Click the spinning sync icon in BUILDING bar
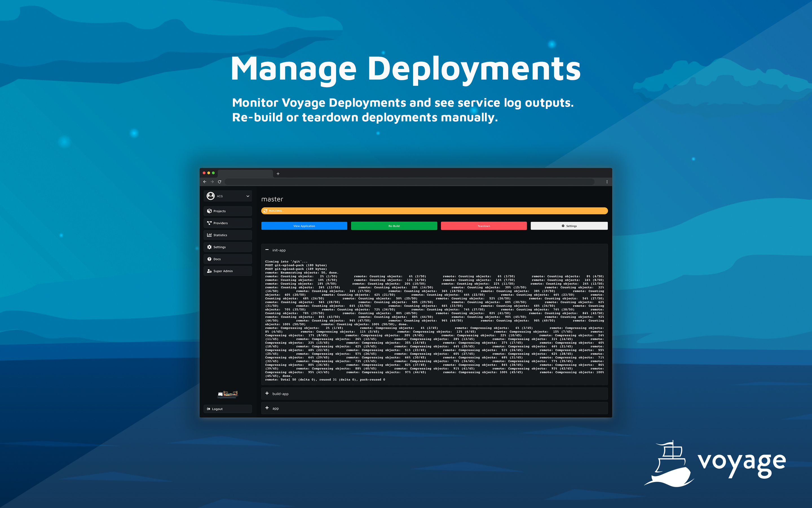 (x=265, y=211)
